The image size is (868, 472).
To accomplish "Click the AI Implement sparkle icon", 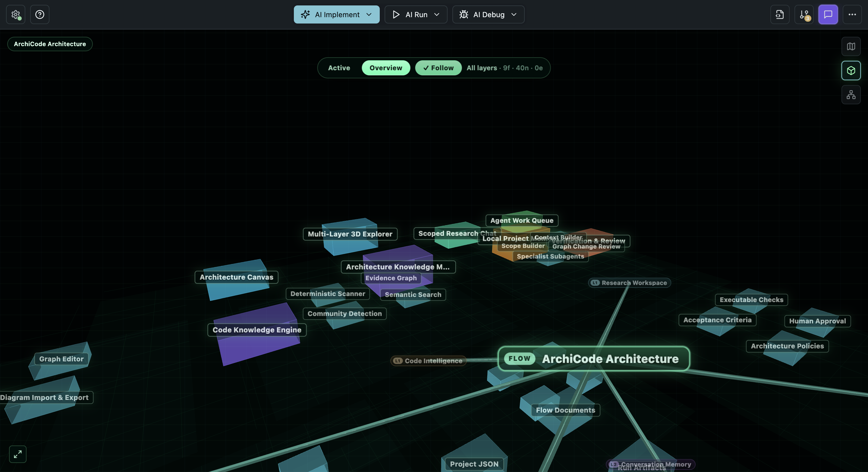I will (305, 14).
